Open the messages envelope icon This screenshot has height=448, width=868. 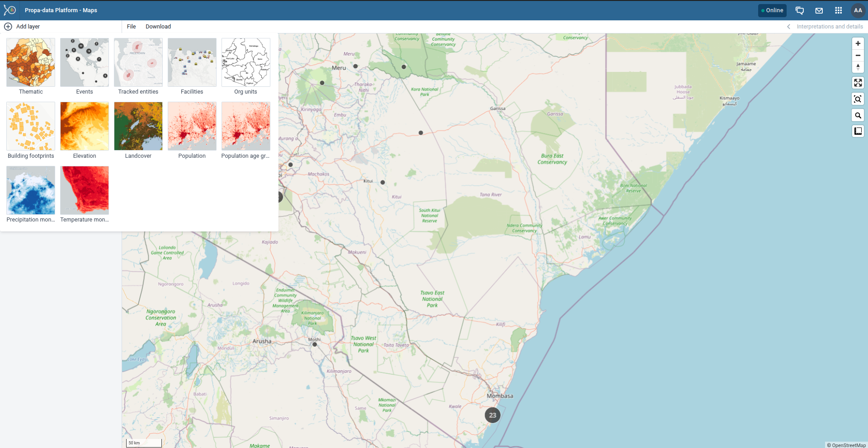[x=819, y=10]
